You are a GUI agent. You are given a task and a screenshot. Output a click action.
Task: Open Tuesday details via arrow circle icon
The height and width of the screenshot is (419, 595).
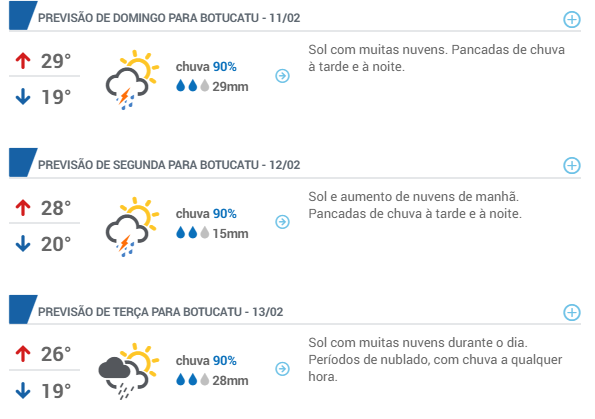(282, 369)
